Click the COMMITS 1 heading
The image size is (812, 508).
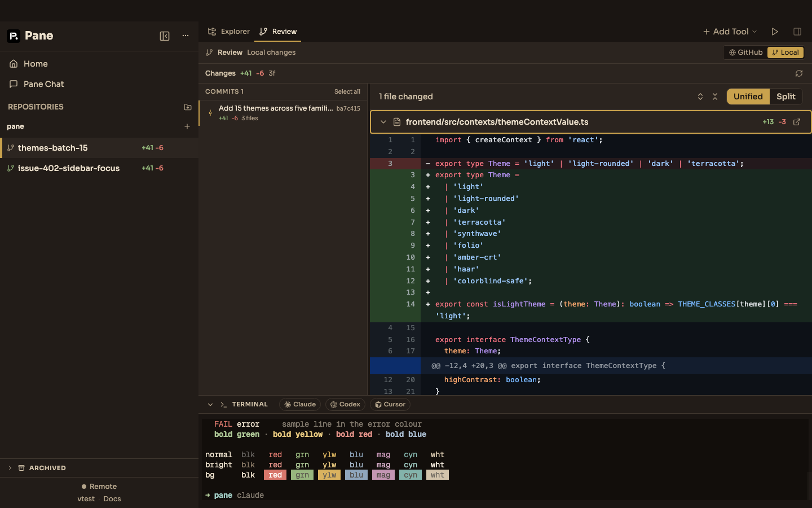224,91
